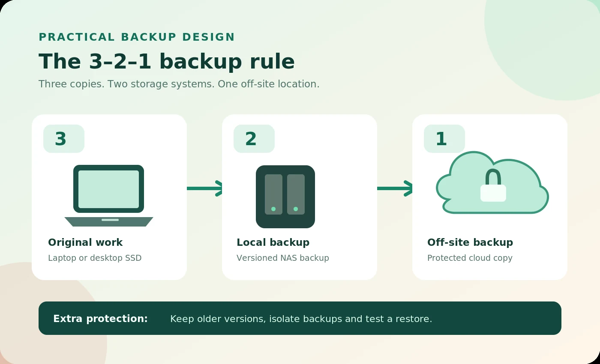Click 'Versioned NAS backup' text
600x364 pixels.
pyautogui.click(x=283, y=258)
